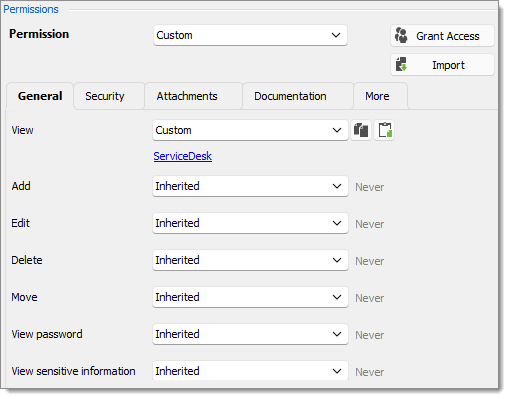Click the Never text beside View password
Image resolution: width=509 pixels, height=399 pixels.
[369, 335]
